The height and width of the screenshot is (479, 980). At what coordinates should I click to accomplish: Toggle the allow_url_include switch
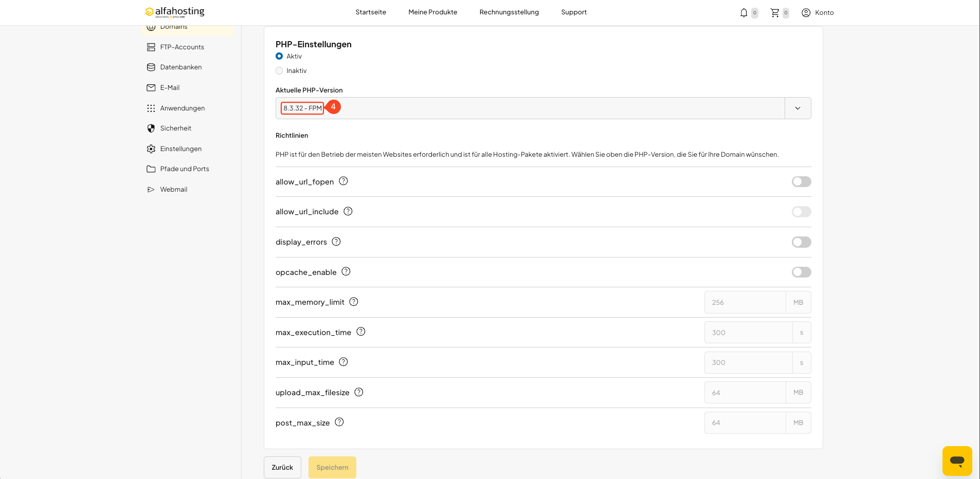point(801,212)
